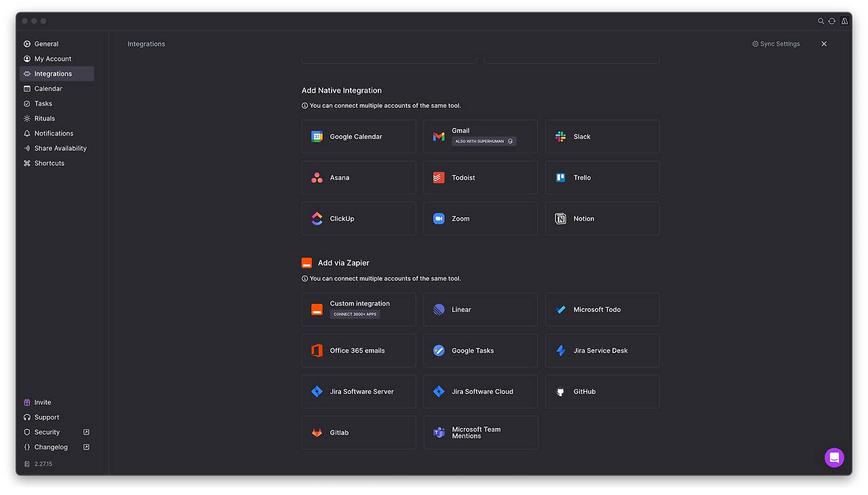Open Sync Settings
The image size is (868, 495).
click(776, 44)
